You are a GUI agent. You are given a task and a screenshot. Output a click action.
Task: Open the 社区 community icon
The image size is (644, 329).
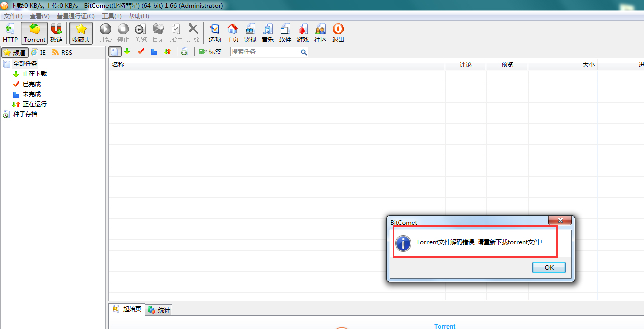click(x=320, y=33)
